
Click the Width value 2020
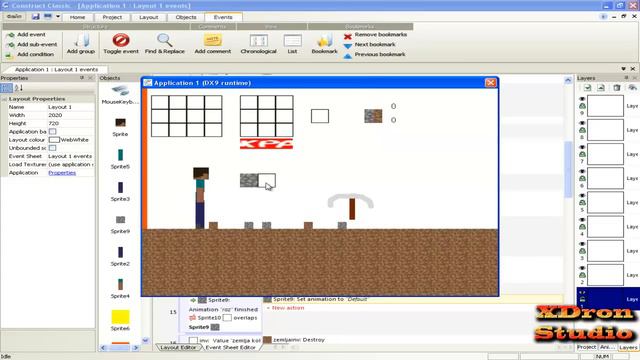click(70, 115)
